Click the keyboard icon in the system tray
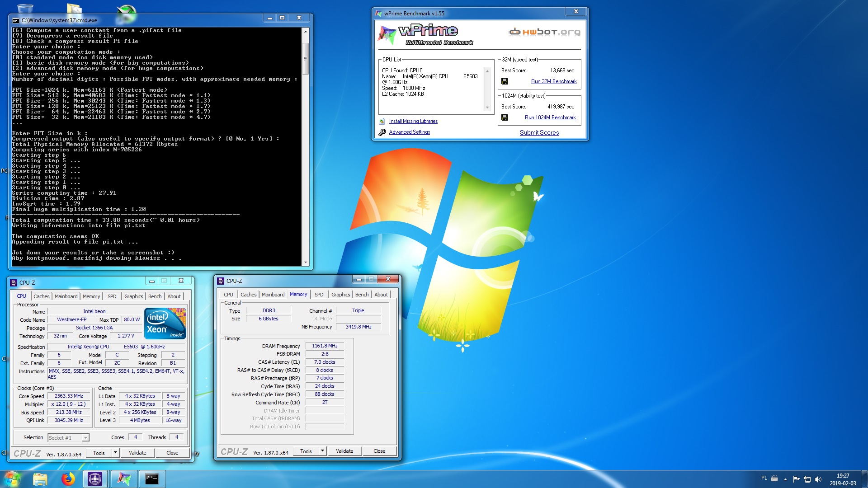Screen dimensions: 868x488 point(774,479)
